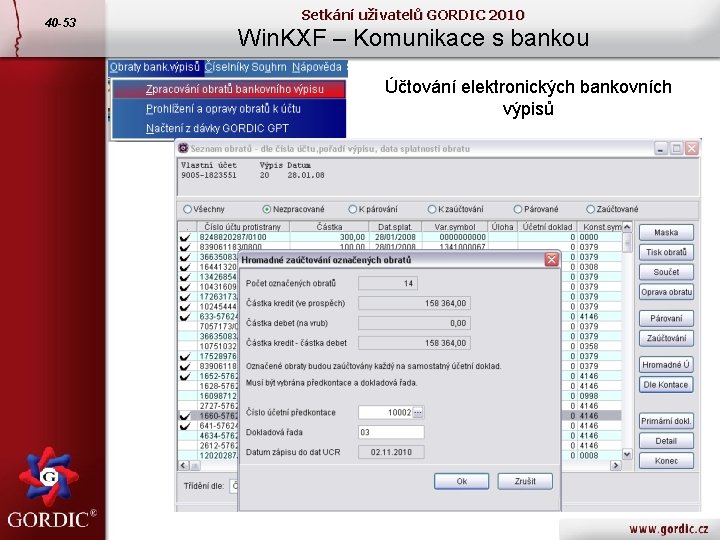
Task: Open the Číselníky menu
Action: click(x=226, y=67)
